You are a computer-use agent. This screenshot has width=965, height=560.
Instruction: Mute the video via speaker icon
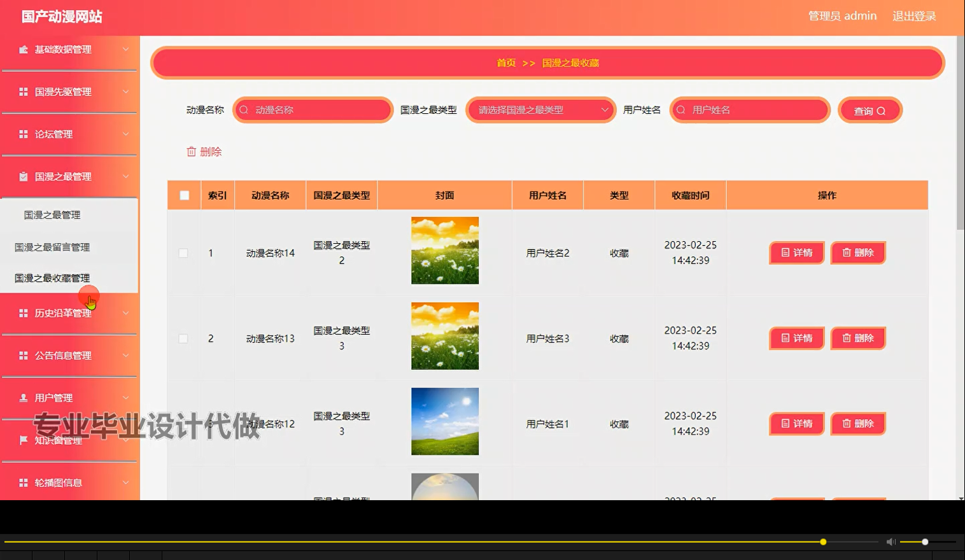click(x=891, y=542)
